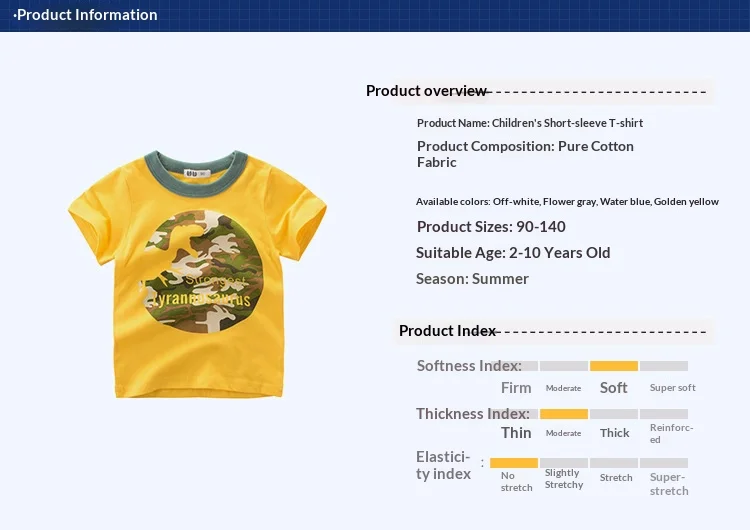The height and width of the screenshot is (530, 750).
Task: Click the Available colors text line
Action: (567, 202)
